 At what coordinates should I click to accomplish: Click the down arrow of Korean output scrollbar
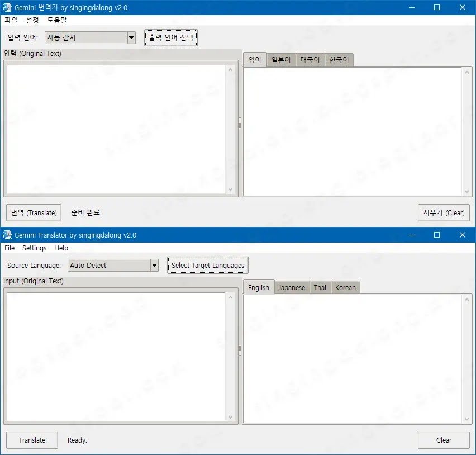[x=467, y=191]
